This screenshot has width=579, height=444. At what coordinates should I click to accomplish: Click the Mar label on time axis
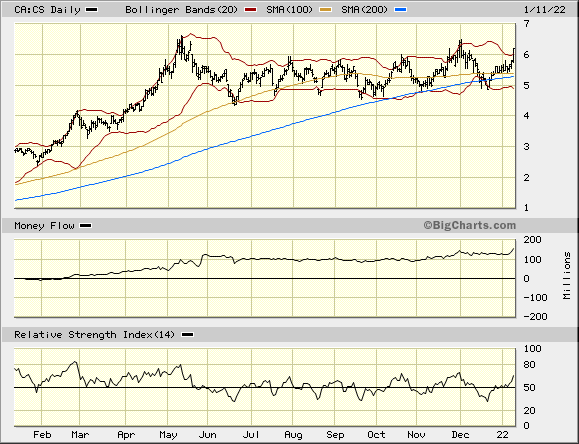80,435
